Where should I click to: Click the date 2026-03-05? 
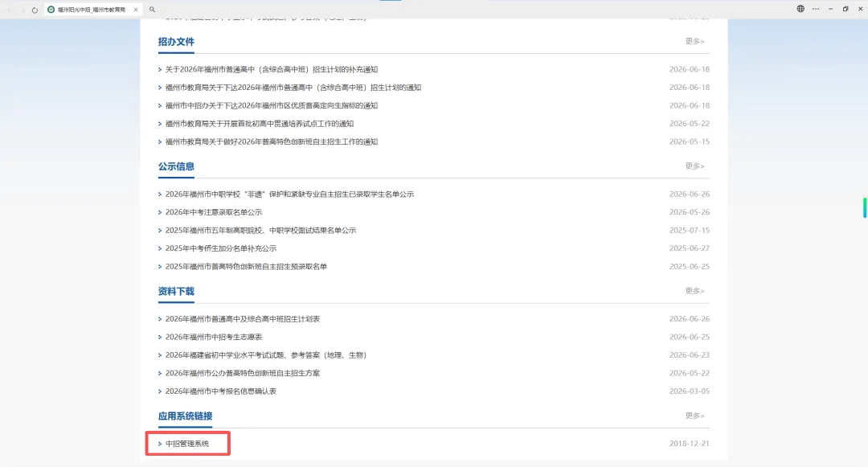click(x=690, y=391)
